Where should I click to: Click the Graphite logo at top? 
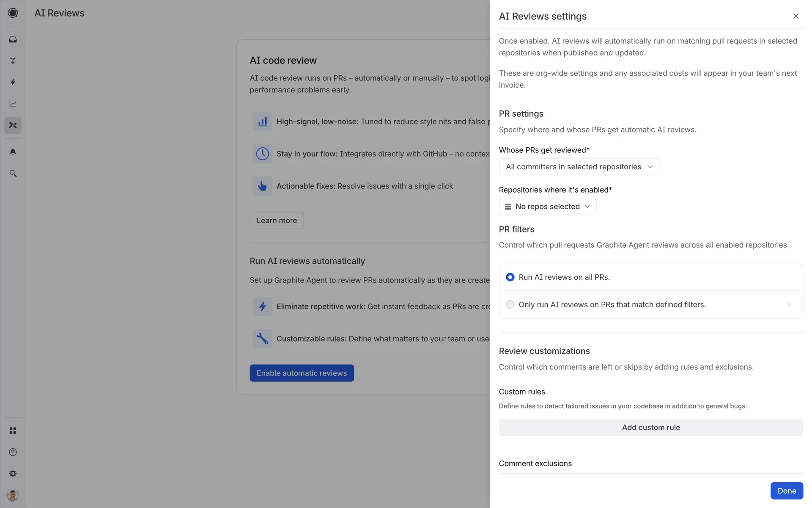13,13
